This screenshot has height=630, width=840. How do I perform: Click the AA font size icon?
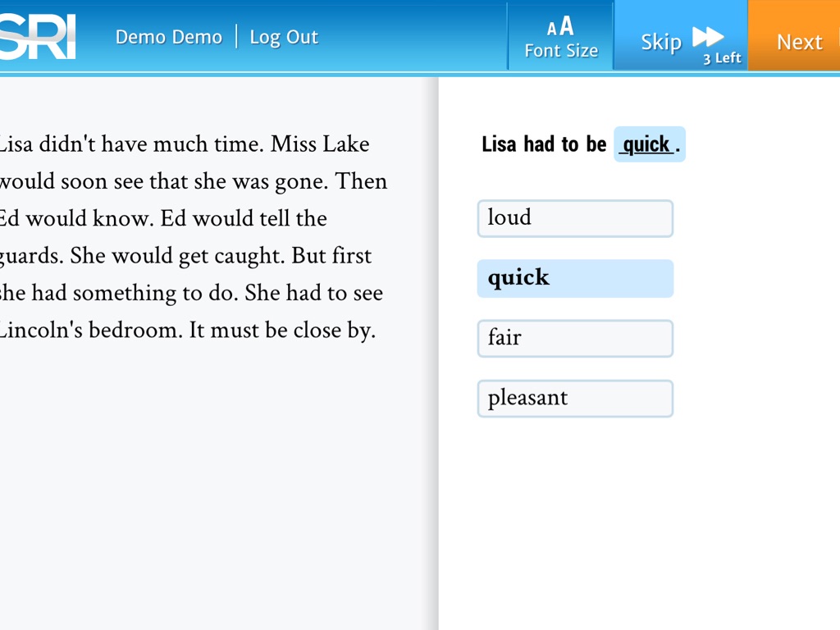point(560,27)
